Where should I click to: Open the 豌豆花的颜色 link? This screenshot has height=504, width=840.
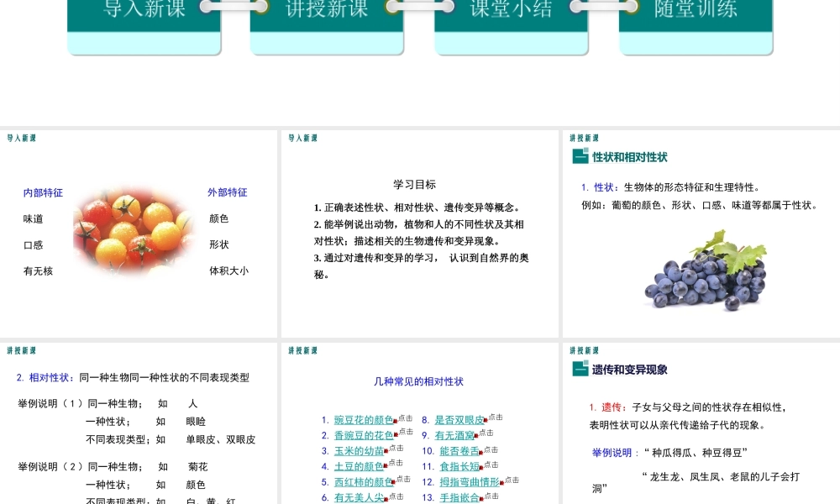pos(364,420)
